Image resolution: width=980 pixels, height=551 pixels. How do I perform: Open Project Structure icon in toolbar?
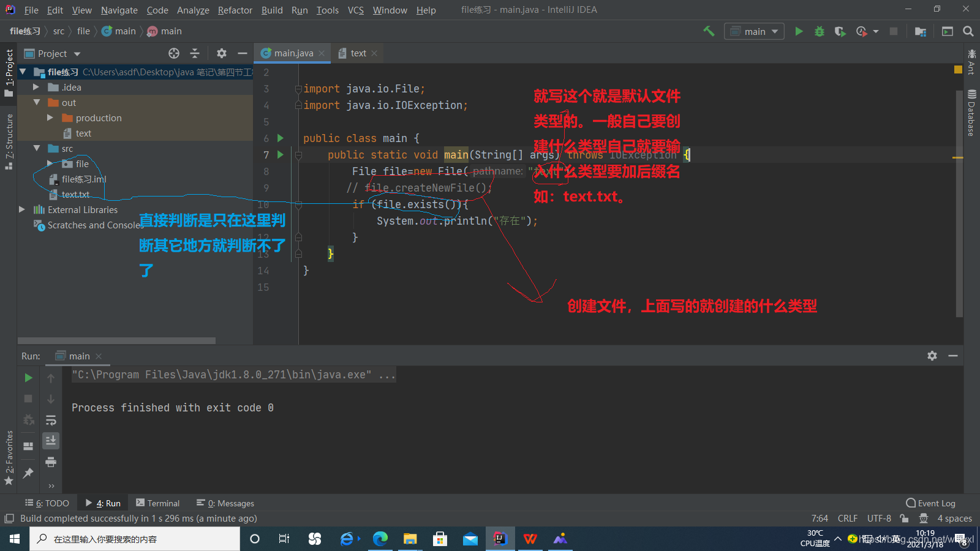point(920,31)
